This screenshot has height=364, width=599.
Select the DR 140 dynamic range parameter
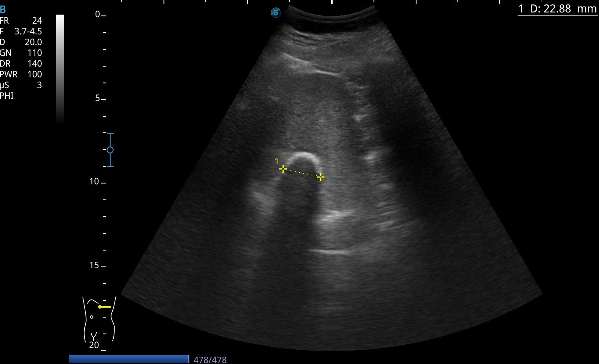tap(21, 64)
